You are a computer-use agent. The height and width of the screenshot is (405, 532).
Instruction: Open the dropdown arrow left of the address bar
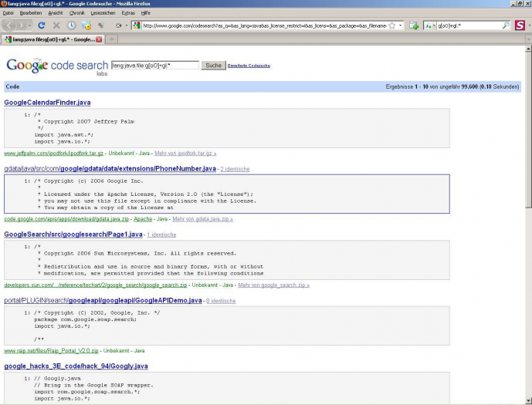(x=127, y=25)
